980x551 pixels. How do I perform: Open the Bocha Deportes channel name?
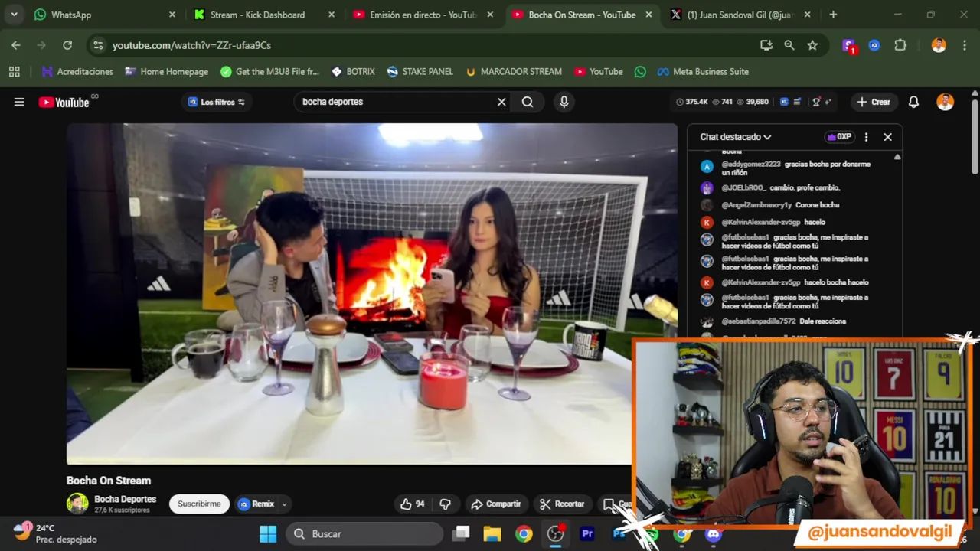point(125,499)
